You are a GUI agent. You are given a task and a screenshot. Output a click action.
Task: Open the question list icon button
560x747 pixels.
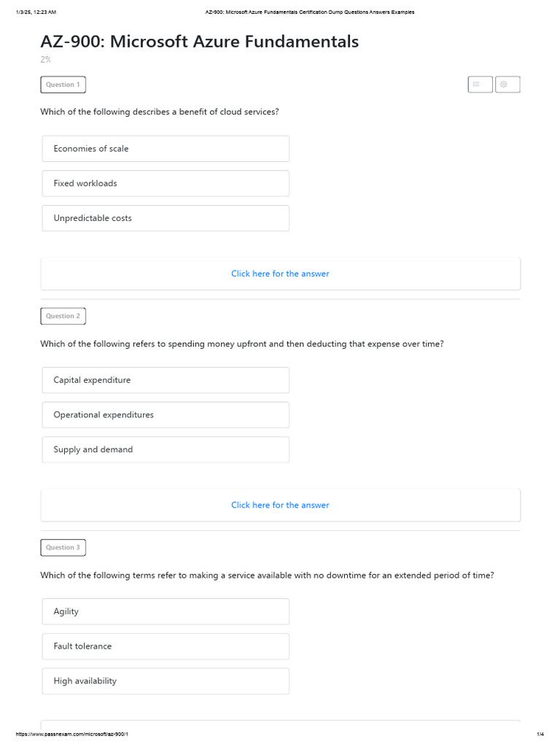pyautogui.click(x=480, y=85)
